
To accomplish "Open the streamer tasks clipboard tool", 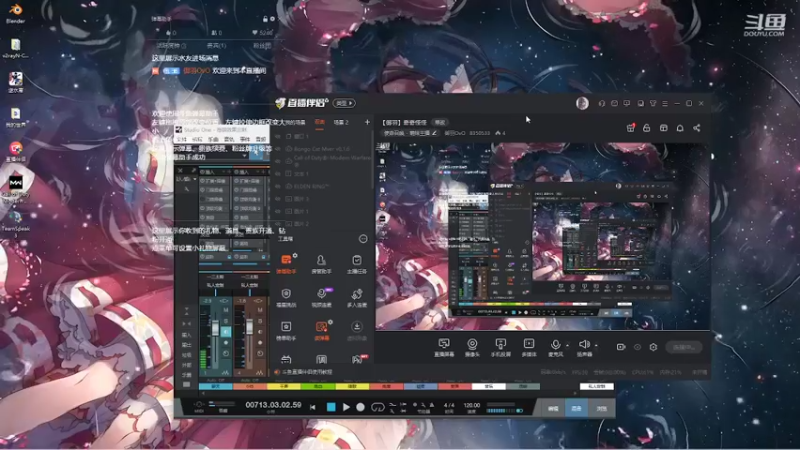I will (x=357, y=264).
